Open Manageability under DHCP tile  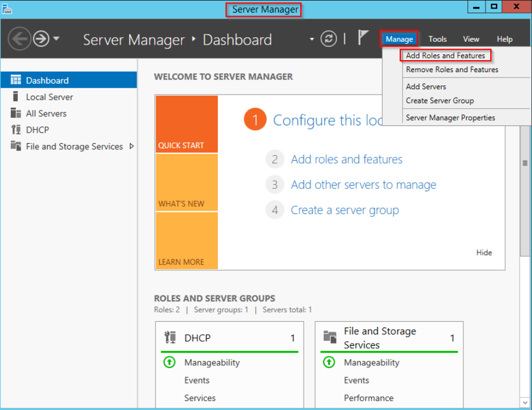pyautogui.click(x=212, y=362)
